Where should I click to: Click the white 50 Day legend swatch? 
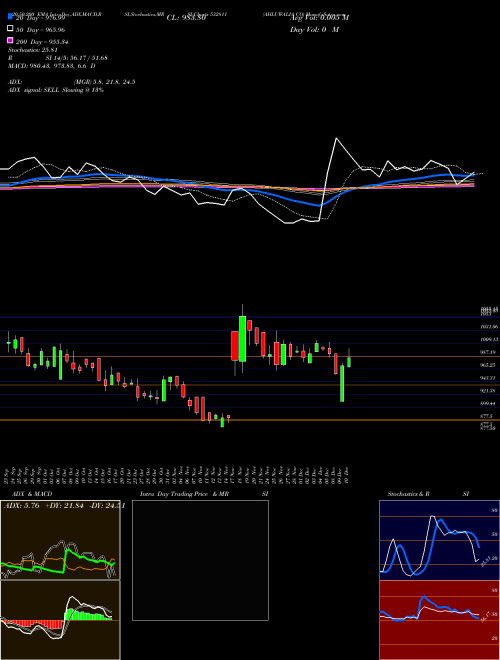(x=11, y=29)
